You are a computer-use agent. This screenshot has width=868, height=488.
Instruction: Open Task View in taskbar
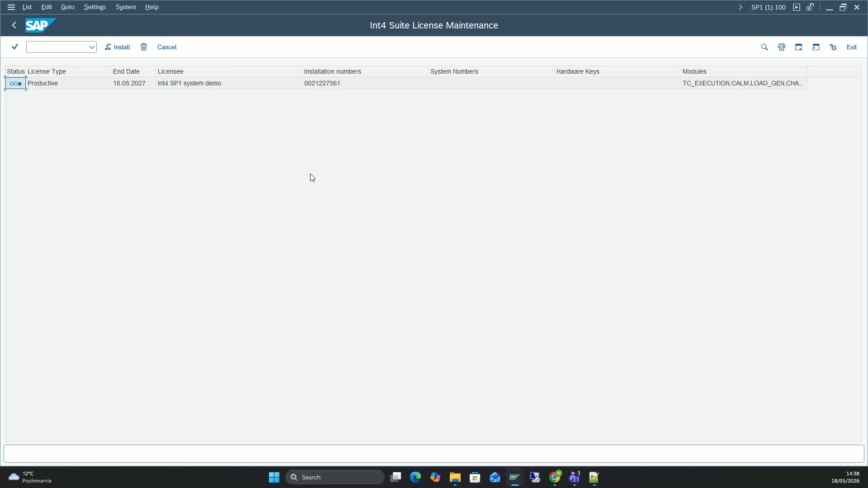click(x=396, y=477)
